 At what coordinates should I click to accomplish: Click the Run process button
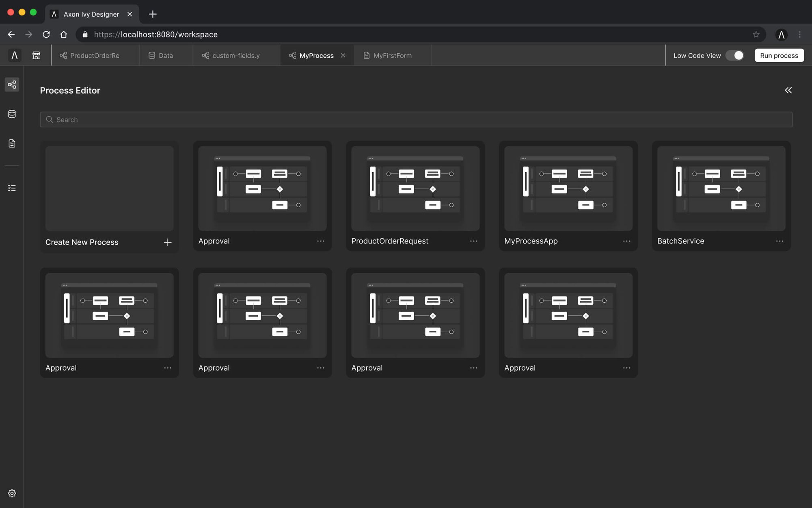[779, 55]
